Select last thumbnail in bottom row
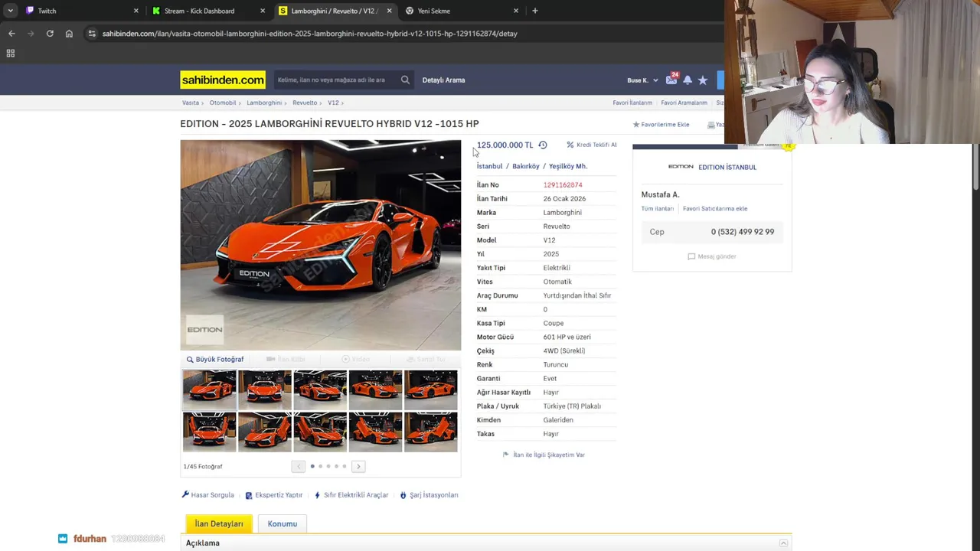 [x=430, y=432]
